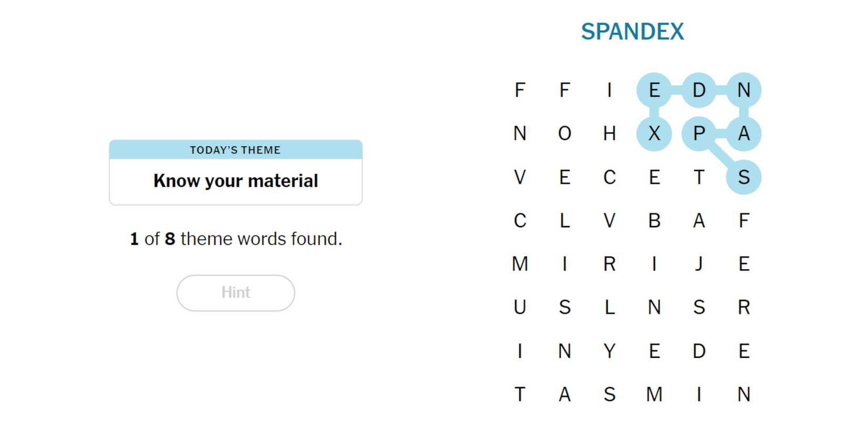Pick the letter B tile
Screen dimensions: 868x434
point(654,220)
